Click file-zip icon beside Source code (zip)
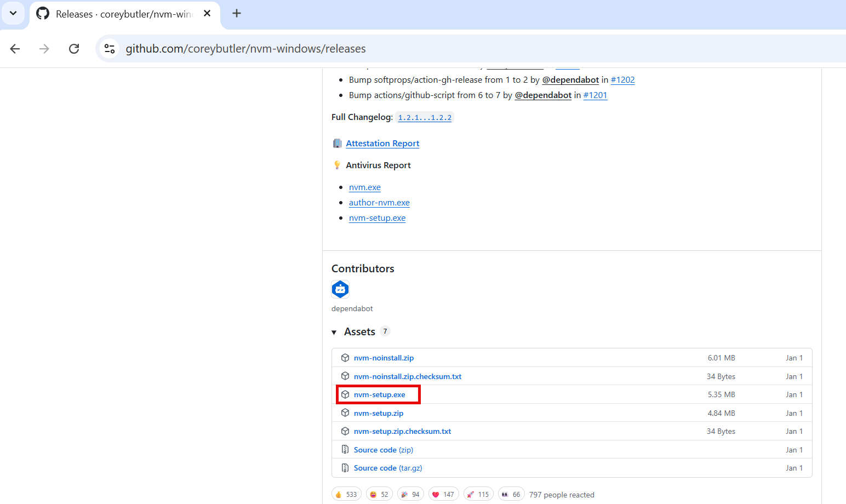 345,449
